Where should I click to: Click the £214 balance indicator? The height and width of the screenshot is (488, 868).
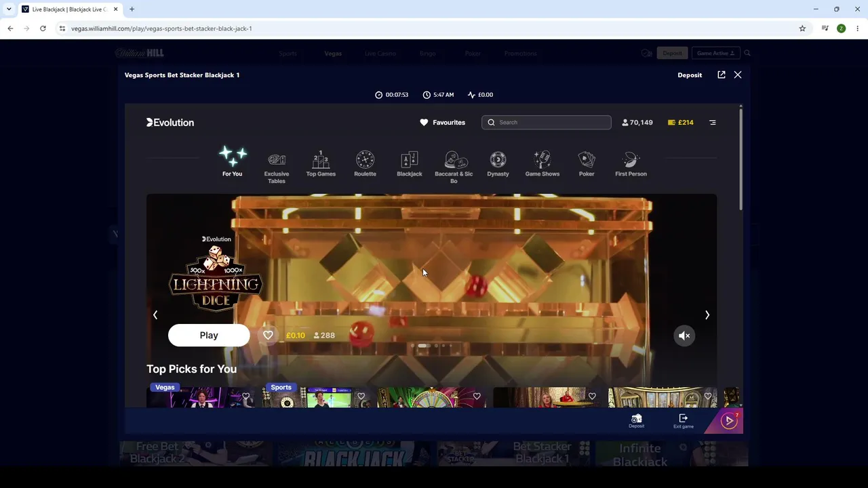[681, 123]
